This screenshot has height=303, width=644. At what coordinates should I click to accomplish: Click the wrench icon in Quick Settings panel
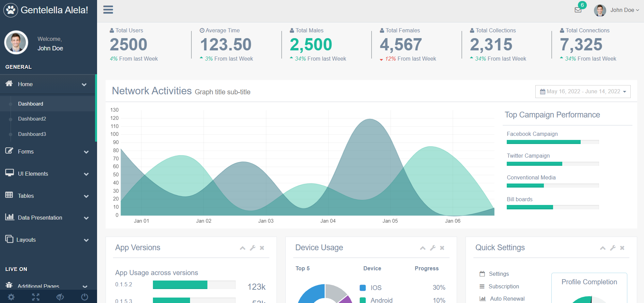(612, 248)
